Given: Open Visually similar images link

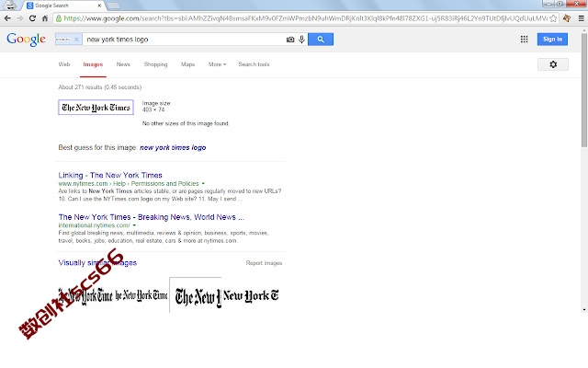Looking at the screenshot, I should 97,263.
